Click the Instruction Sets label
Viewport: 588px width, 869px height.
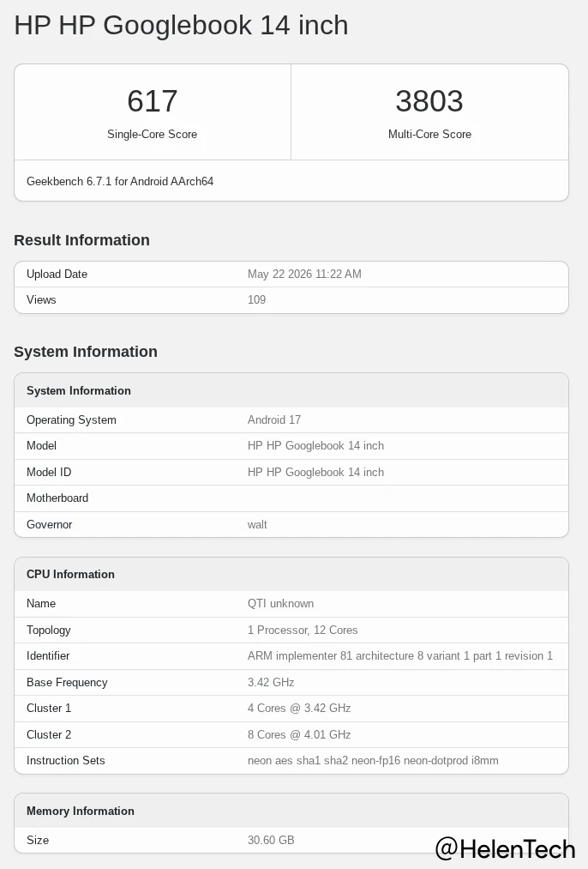click(x=66, y=760)
